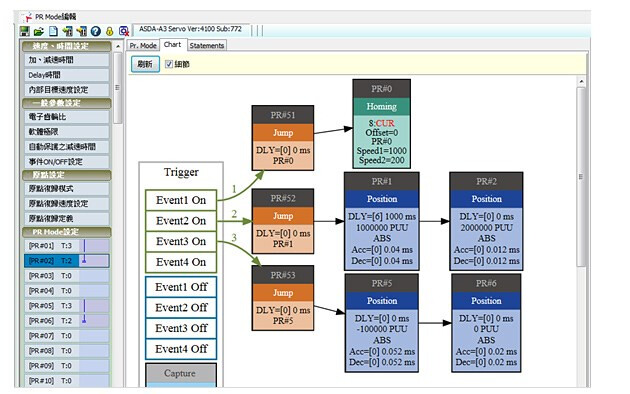630x394 pixels.
Task: Click the write-to-servo yellow arrow icon
Action: [82, 31]
